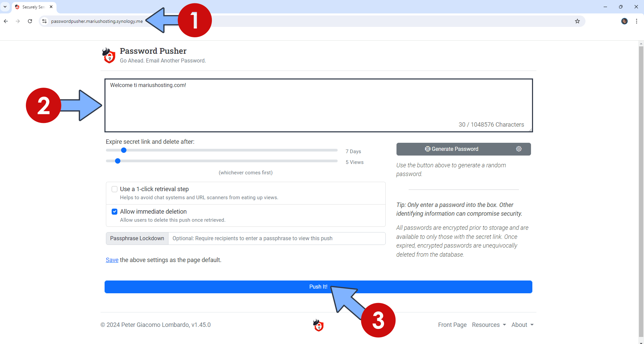Open password generator settings gear
The image size is (644, 344).
click(x=519, y=149)
